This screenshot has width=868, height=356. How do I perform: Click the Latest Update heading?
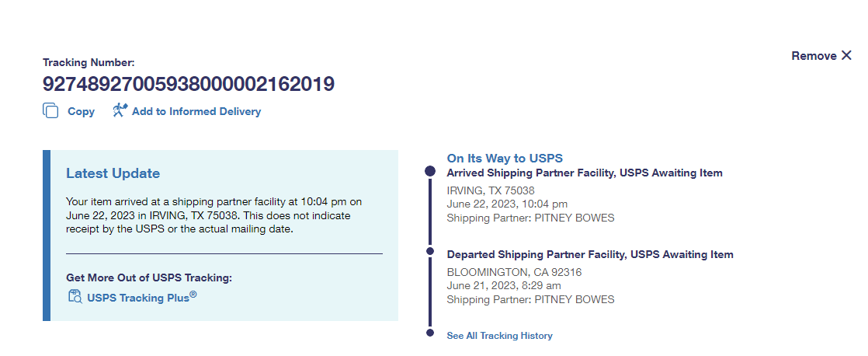[113, 173]
